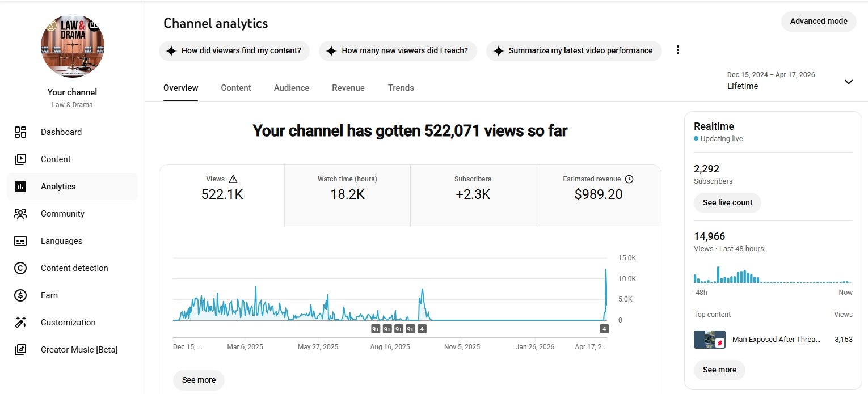
Task: Open the Revenue tab
Action: tap(348, 88)
